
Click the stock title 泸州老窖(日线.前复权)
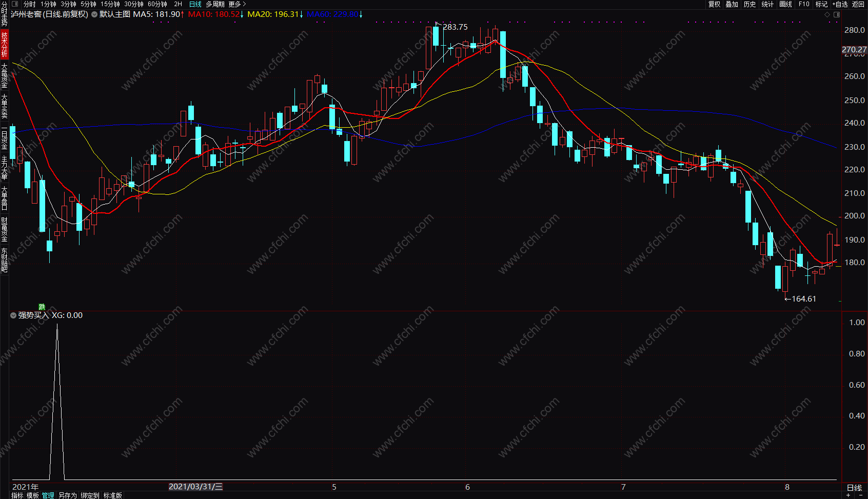coord(50,14)
